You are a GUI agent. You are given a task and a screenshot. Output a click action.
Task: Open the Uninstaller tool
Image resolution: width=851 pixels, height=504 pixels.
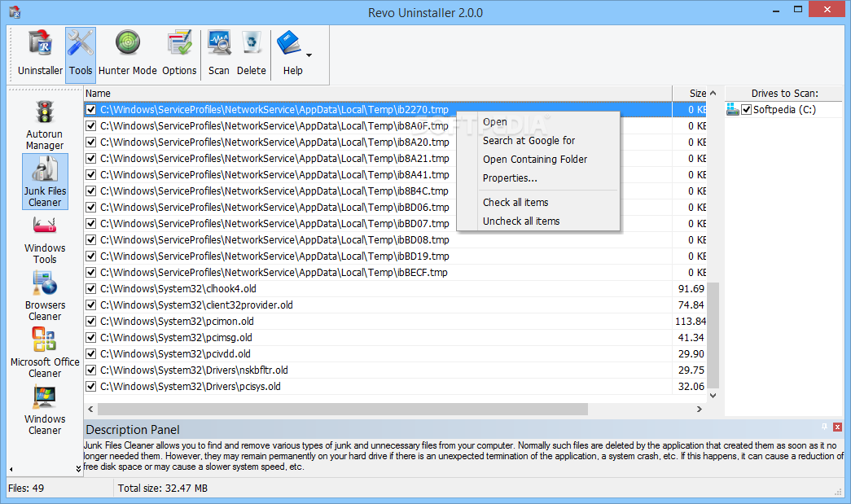(x=40, y=55)
